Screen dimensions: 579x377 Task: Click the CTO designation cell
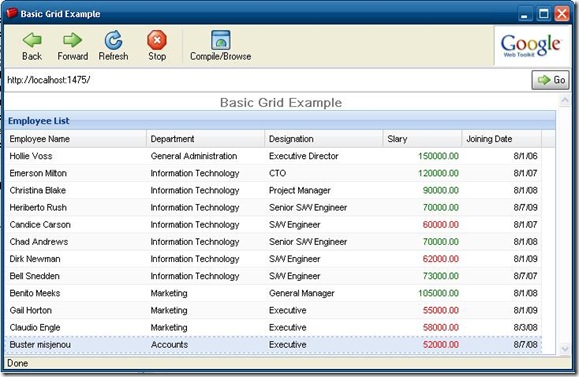277,173
